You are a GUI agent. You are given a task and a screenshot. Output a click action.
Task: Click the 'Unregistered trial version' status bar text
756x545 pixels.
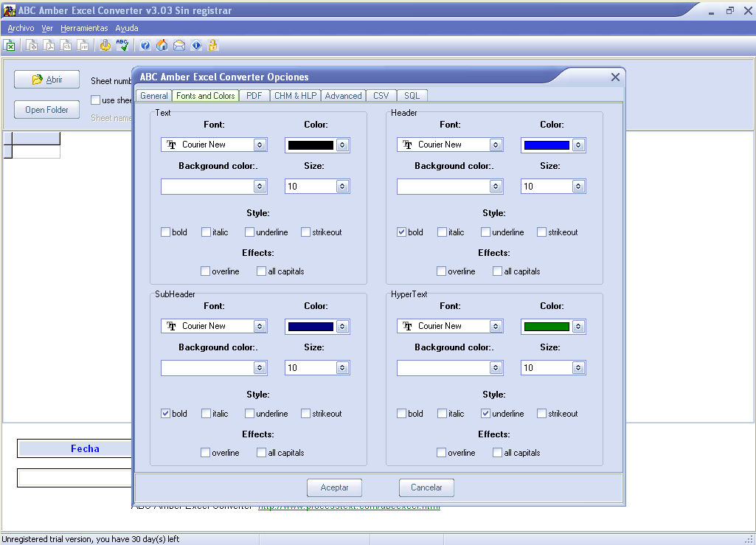[x=91, y=538]
